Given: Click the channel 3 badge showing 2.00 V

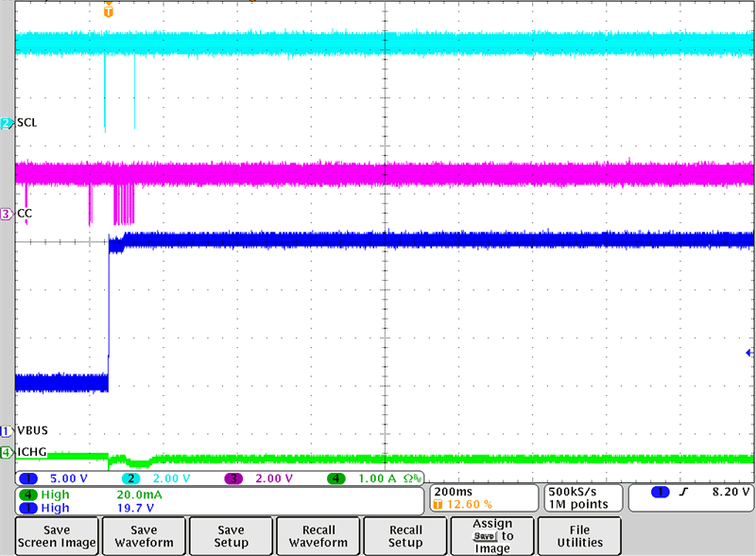Looking at the screenshot, I should click(233, 478).
